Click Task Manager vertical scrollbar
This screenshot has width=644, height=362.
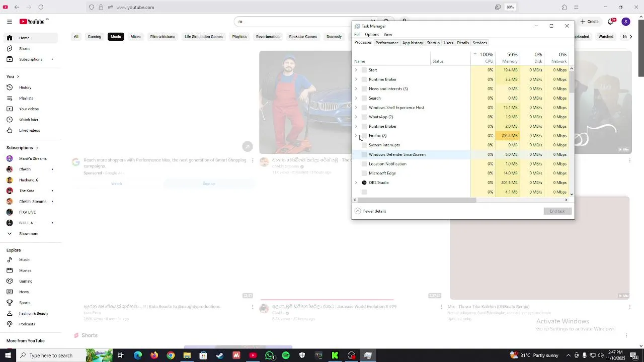(x=572, y=82)
